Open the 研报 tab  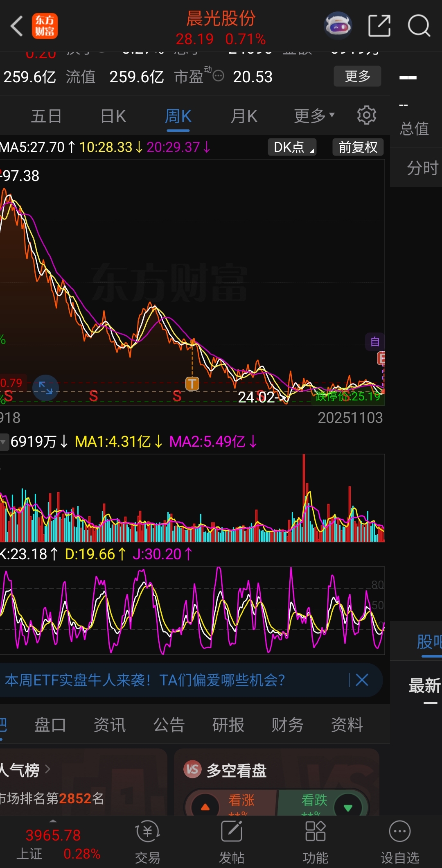[x=228, y=725]
